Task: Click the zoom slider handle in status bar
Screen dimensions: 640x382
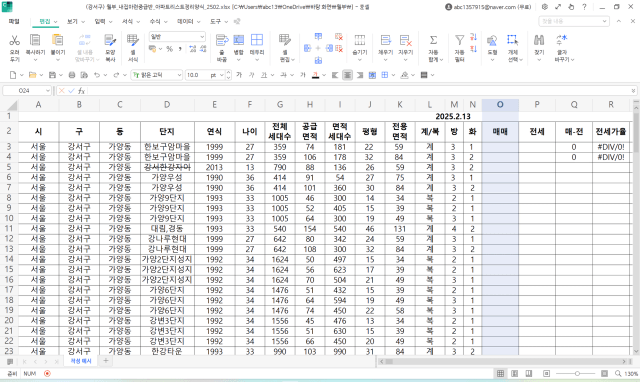Action: coord(577,373)
